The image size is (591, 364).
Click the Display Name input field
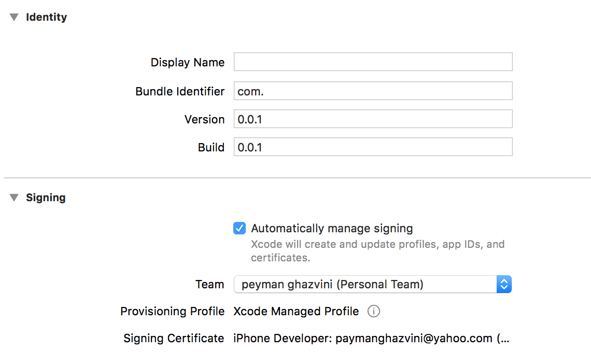372,62
